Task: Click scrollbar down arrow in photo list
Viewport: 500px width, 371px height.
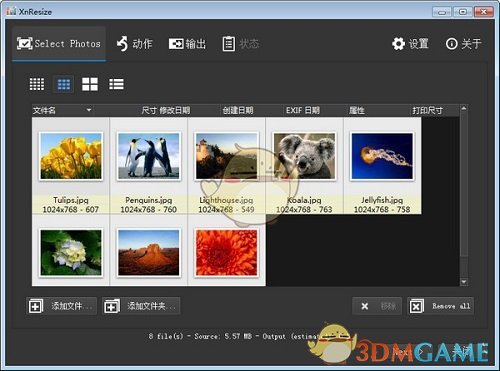Action: click(464, 282)
